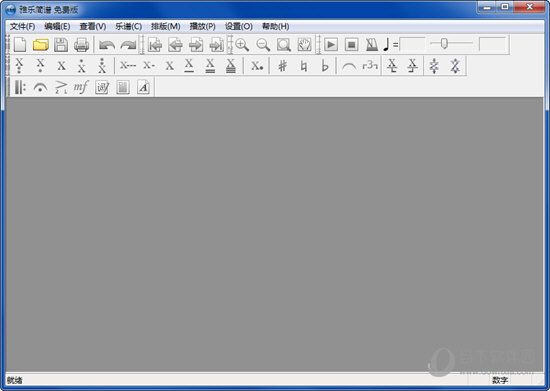This screenshot has width=550, height=391.
Task: Select the natural sign tool
Action: 304,66
